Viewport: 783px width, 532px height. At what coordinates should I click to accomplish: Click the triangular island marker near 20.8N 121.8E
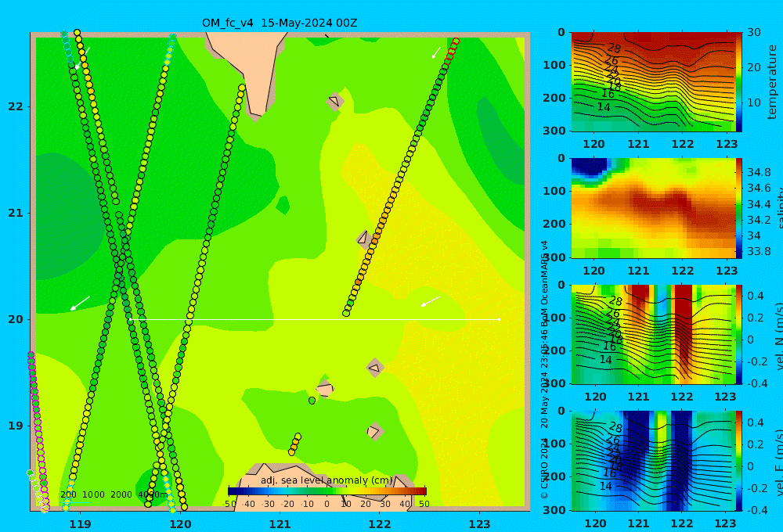point(363,239)
